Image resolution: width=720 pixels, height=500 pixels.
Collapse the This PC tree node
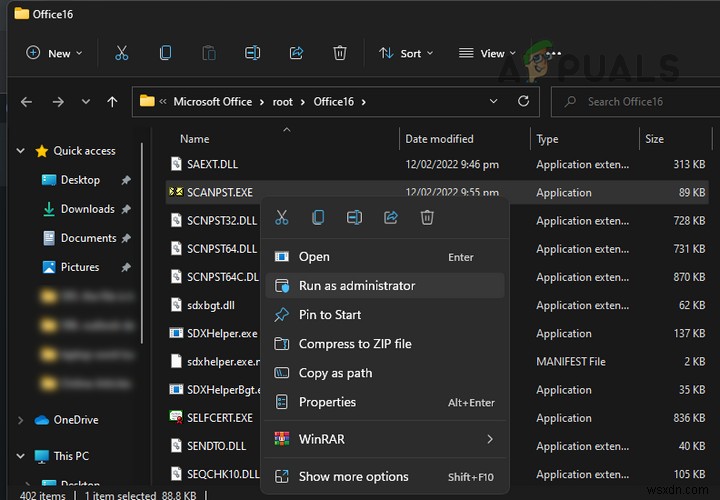point(21,456)
